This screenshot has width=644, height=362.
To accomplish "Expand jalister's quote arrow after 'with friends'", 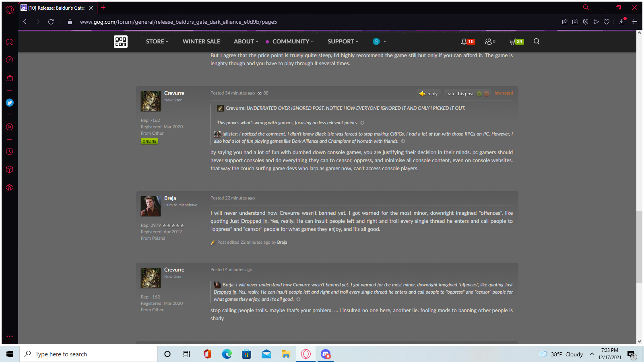I will 403,141.
